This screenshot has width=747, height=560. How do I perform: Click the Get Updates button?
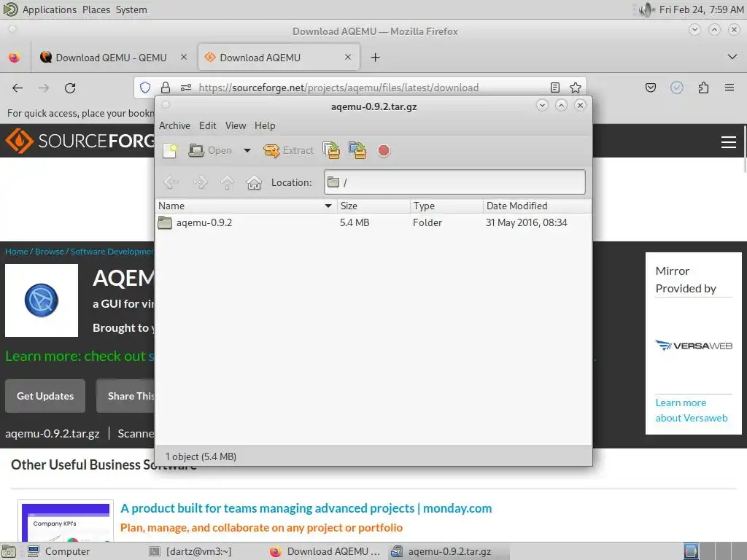click(45, 396)
